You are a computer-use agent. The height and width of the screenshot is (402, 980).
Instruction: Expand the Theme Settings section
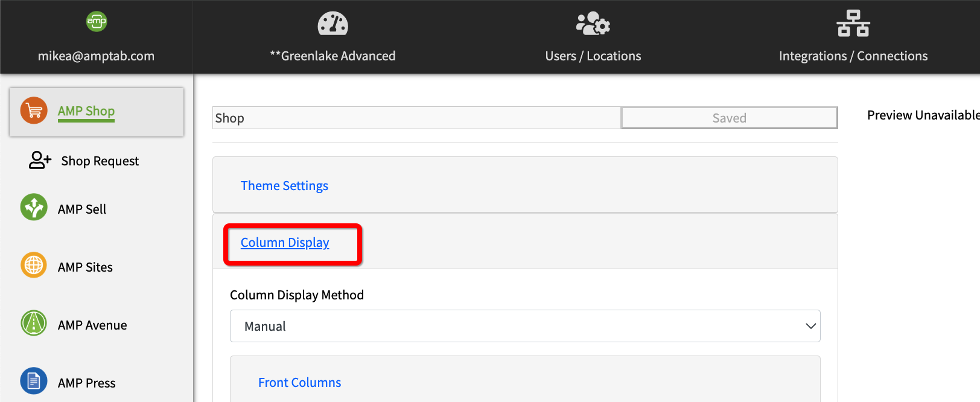pyautogui.click(x=284, y=186)
